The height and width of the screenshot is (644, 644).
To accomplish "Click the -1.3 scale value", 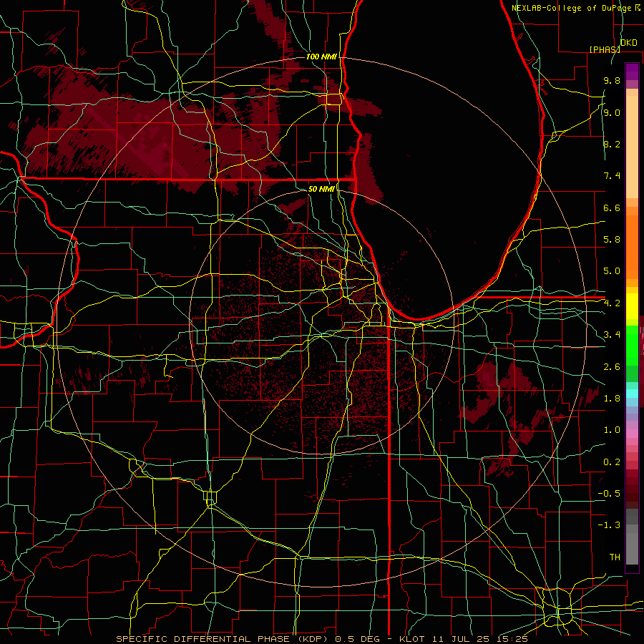I will (609, 525).
